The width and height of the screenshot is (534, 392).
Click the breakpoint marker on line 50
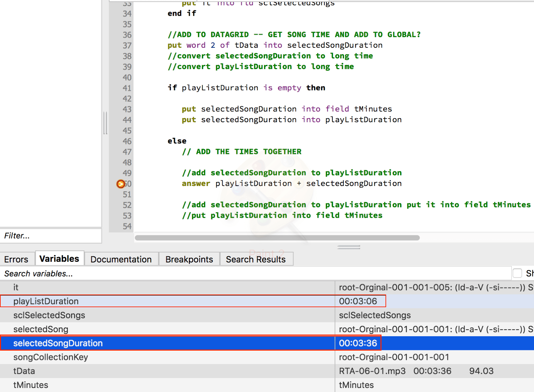tap(120, 184)
